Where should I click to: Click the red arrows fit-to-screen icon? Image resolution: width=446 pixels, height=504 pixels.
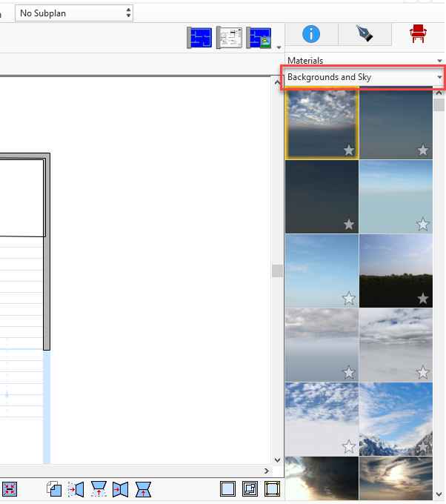[10, 489]
